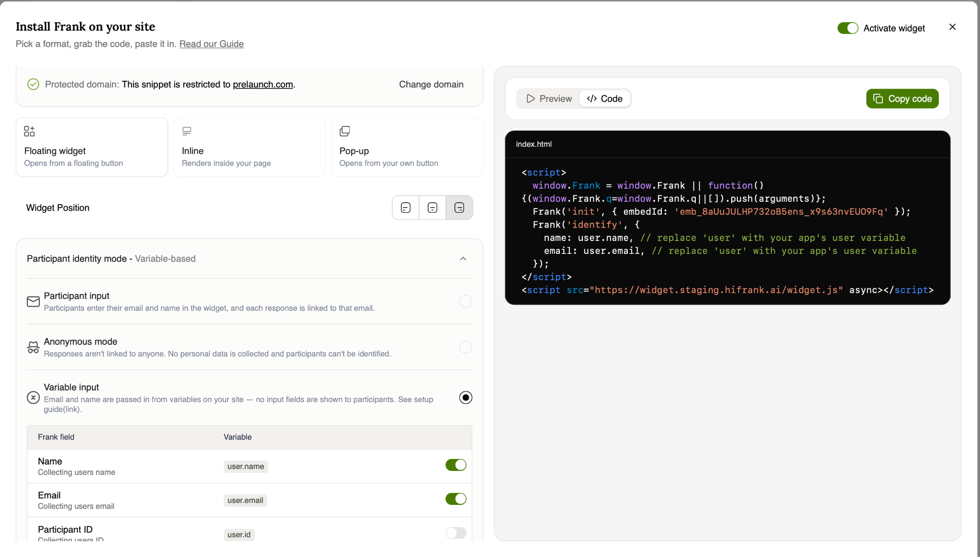
Task: Set widget position to the left option
Action: (406, 208)
